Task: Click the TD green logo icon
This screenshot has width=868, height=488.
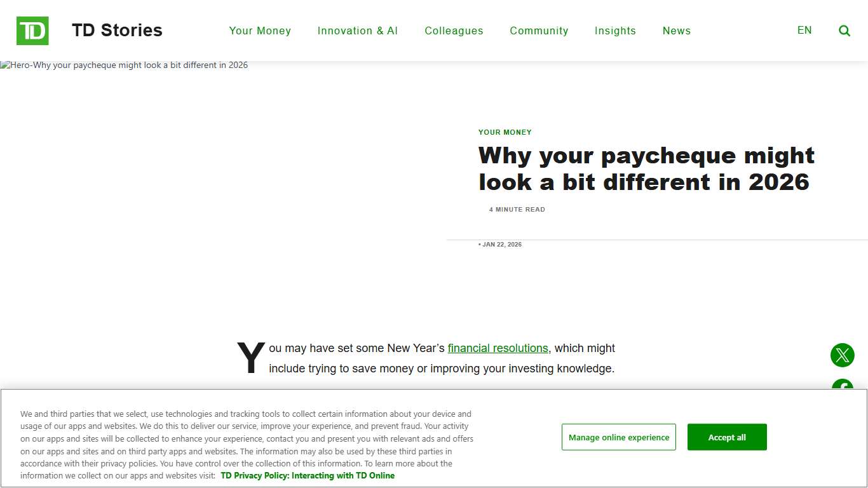Action: [32, 30]
